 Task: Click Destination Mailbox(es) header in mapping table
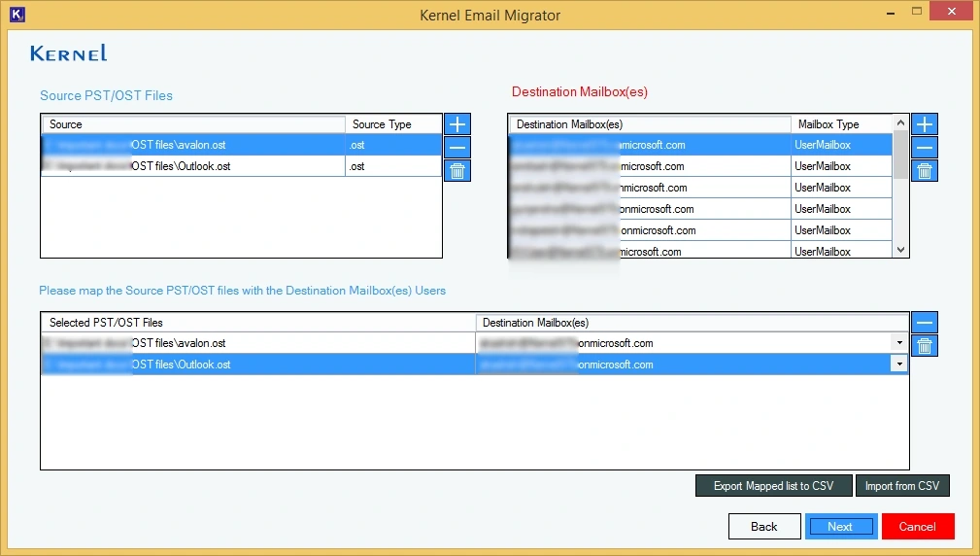click(x=692, y=323)
